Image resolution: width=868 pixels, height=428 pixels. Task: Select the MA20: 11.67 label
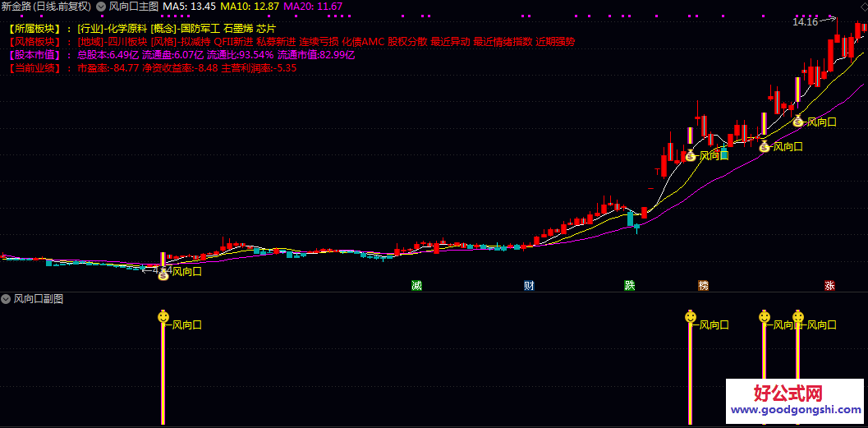[313, 7]
